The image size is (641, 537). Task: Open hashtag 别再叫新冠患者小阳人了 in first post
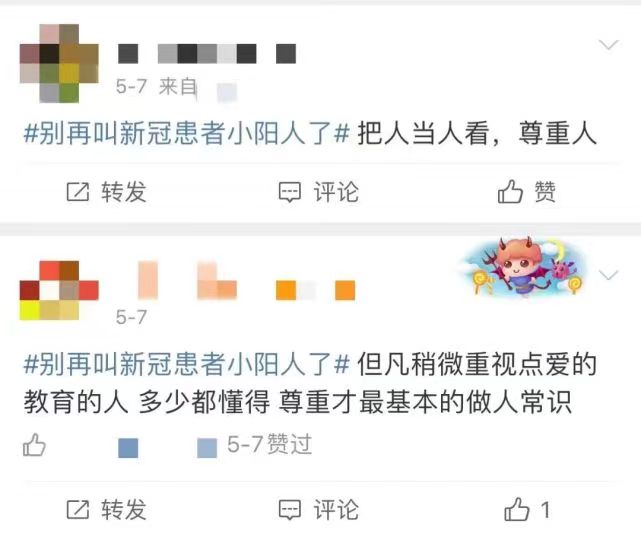(187, 133)
